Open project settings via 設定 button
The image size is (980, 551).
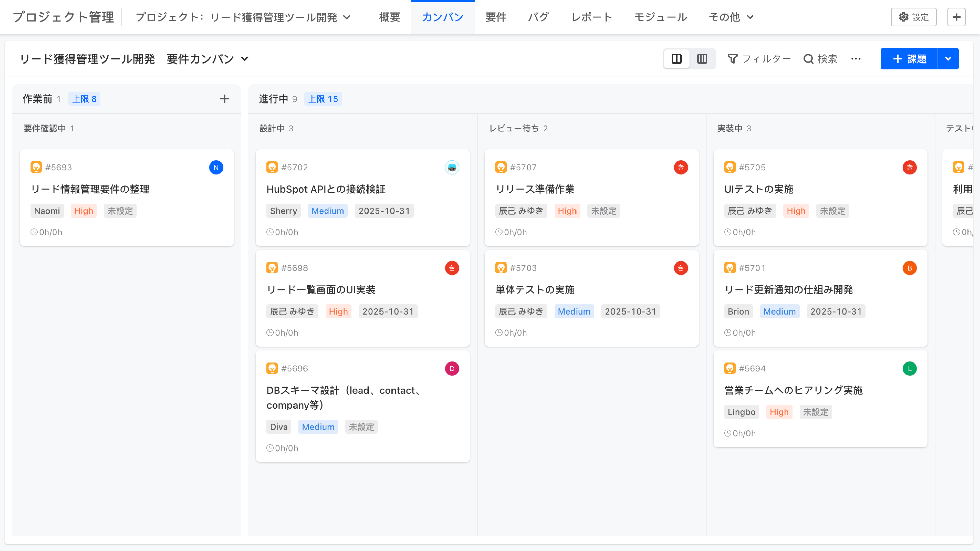[x=913, y=17]
